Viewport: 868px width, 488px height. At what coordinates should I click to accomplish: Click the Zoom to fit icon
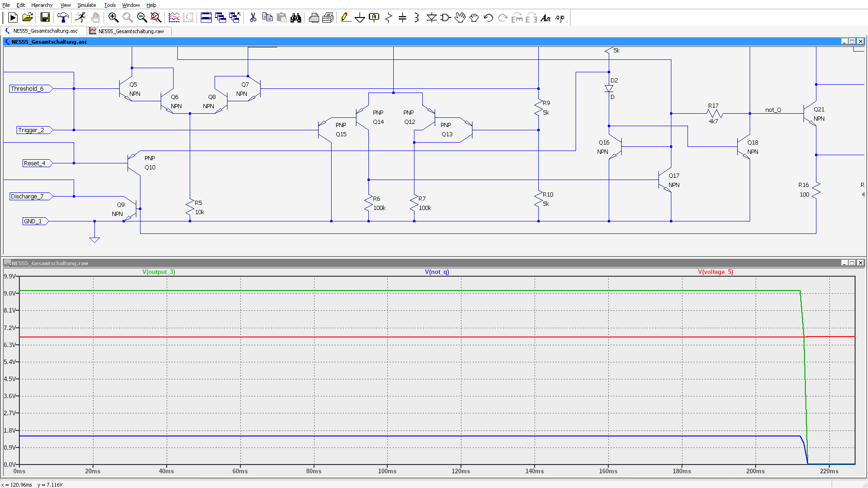(x=156, y=17)
